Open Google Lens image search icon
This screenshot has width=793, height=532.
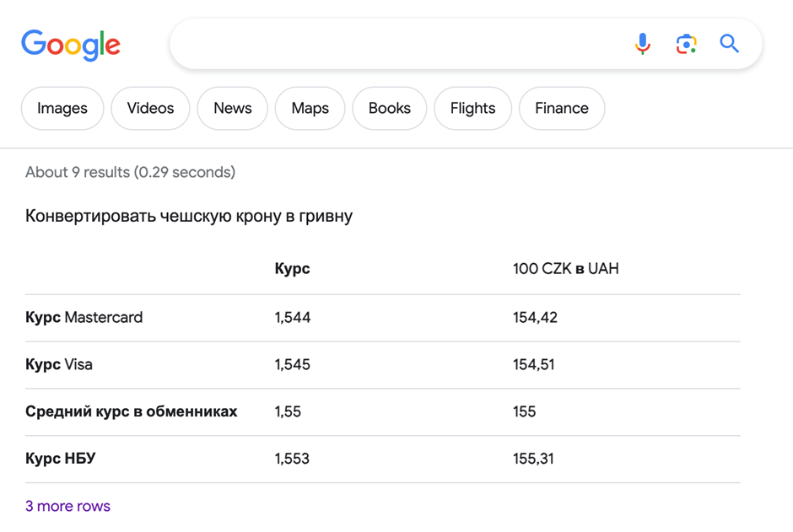[686, 44]
